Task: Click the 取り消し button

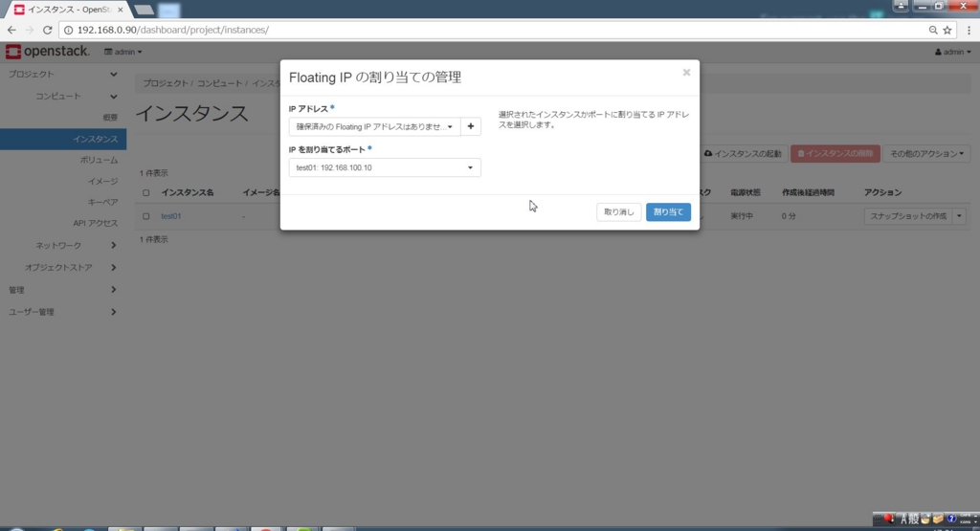Action: coord(619,211)
